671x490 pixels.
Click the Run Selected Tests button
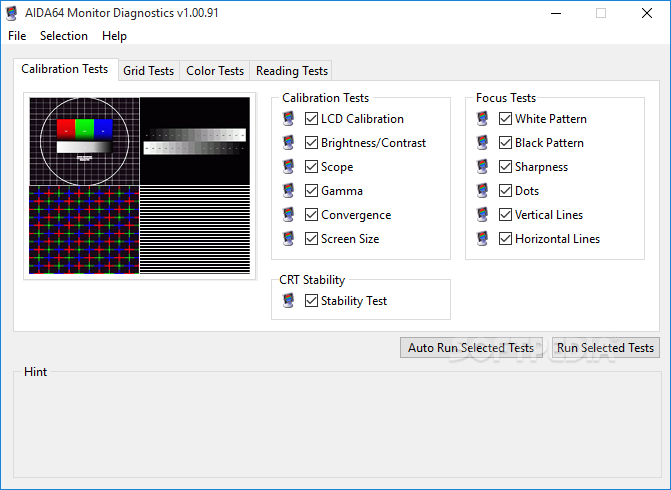[606, 347]
